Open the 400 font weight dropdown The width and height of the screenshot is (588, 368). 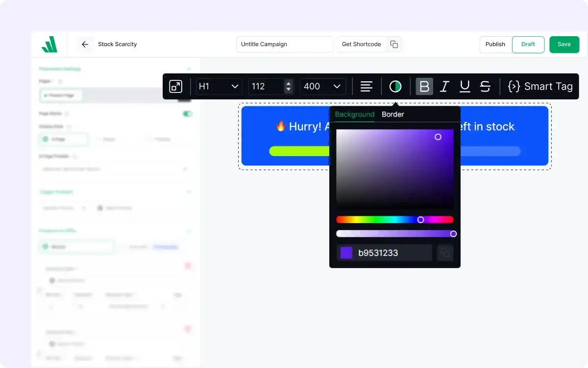point(323,86)
